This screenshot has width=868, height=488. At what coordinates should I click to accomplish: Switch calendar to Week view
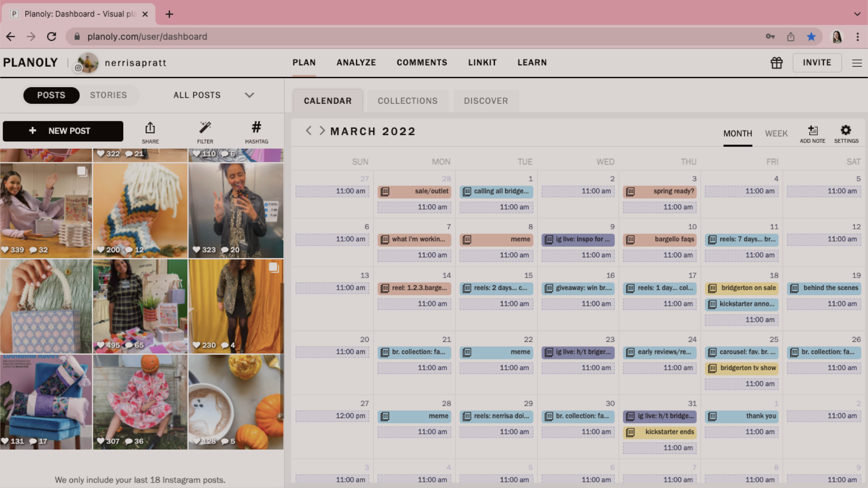(776, 134)
